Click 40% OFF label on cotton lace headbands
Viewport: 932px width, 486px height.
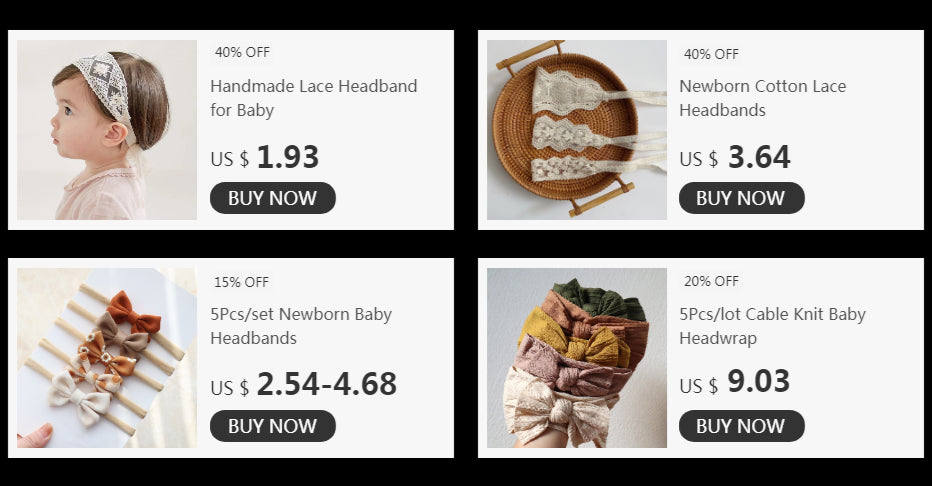711,54
